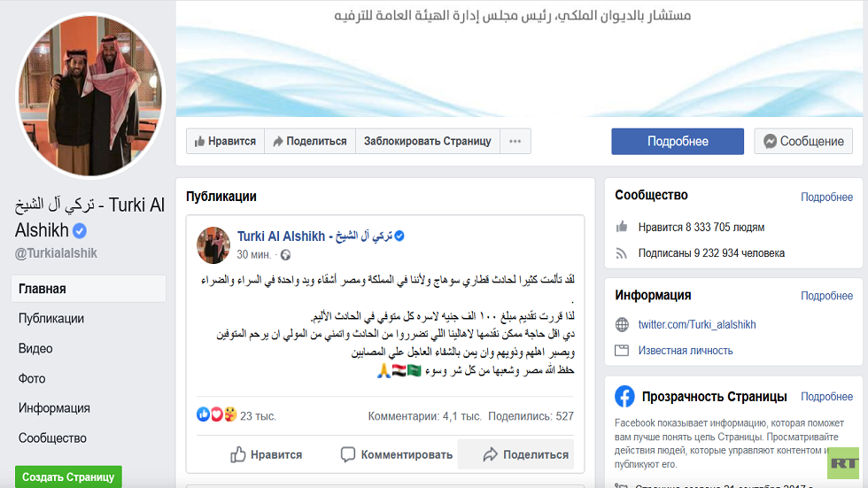868x488 pixels.
Task: Click the globe icon beside twitter link
Action: pos(622,325)
